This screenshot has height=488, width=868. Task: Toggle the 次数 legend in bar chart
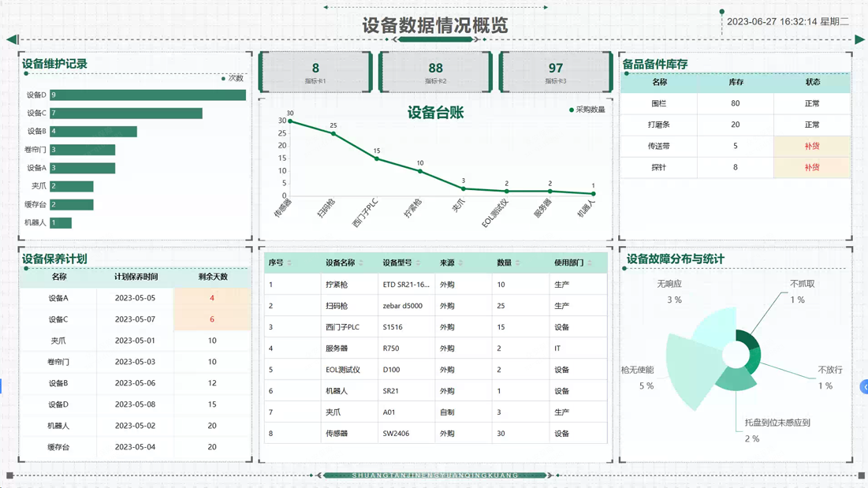pos(232,79)
